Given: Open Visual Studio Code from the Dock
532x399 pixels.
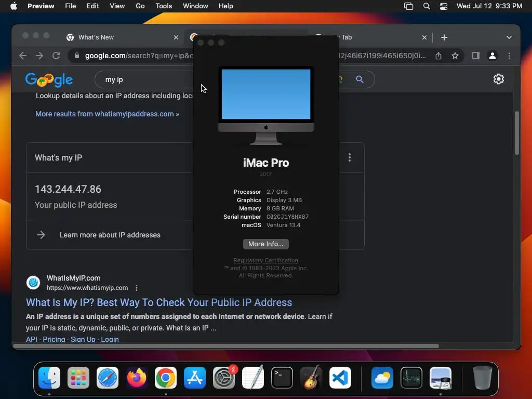Looking at the screenshot, I should (340, 378).
